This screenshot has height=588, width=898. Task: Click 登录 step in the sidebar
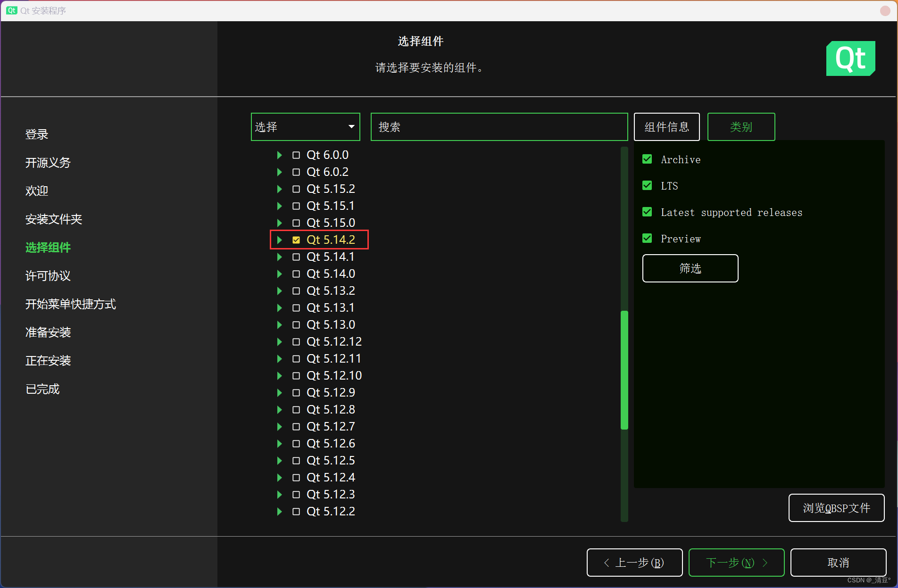tap(37, 134)
